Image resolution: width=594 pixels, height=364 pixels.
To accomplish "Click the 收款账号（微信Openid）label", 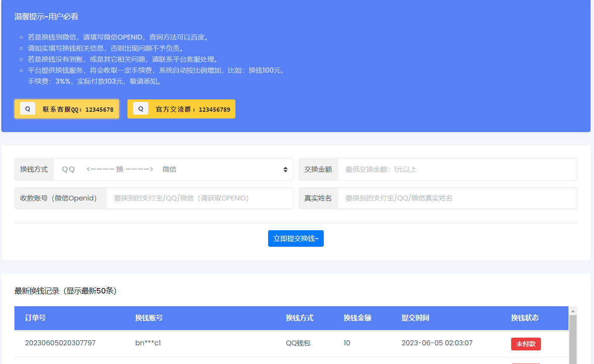I will click(60, 198).
